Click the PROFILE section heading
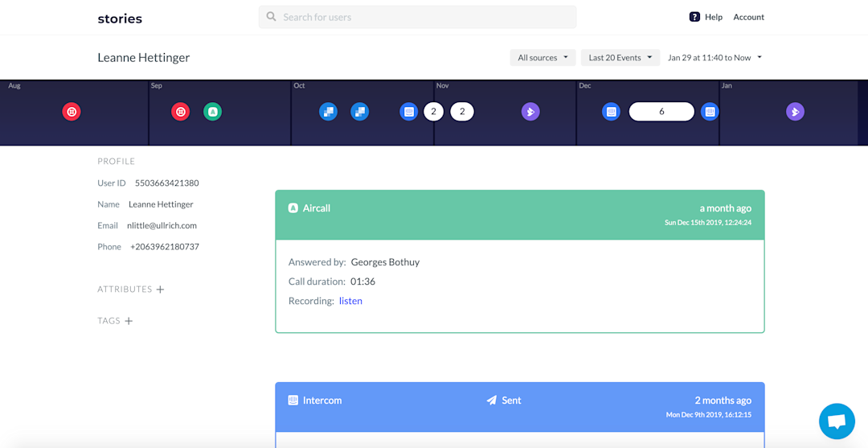This screenshot has height=448, width=868. coord(117,161)
